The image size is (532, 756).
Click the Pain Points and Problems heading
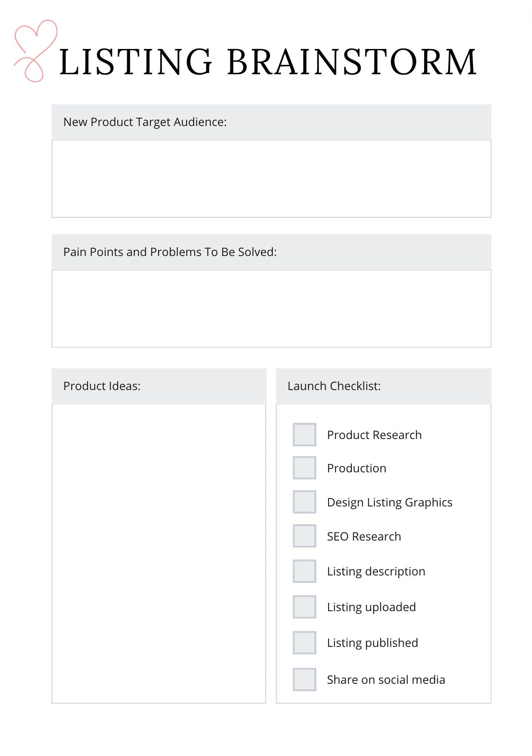click(170, 252)
